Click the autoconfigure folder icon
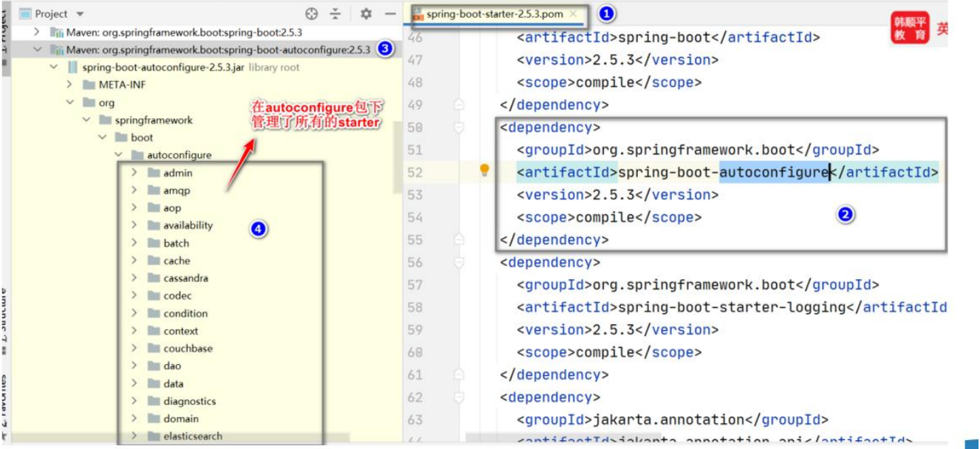The image size is (980, 449). pos(137,155)
